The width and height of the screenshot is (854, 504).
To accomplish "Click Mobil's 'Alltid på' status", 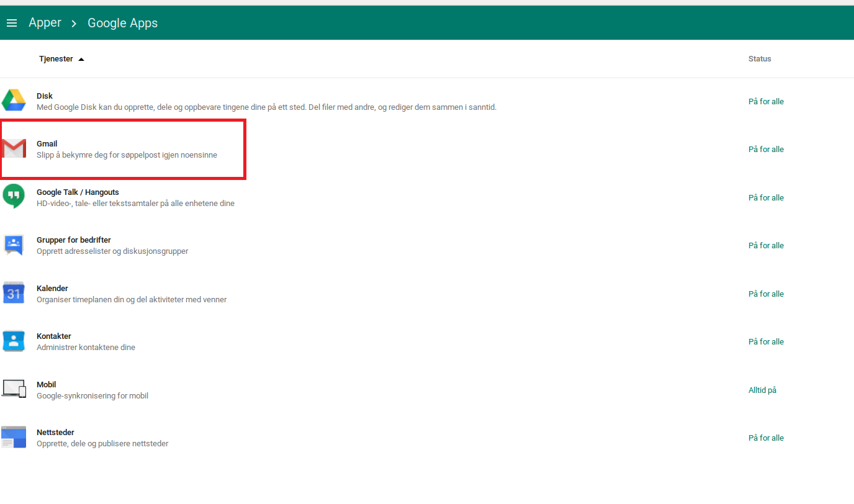I will click(762, 390).
